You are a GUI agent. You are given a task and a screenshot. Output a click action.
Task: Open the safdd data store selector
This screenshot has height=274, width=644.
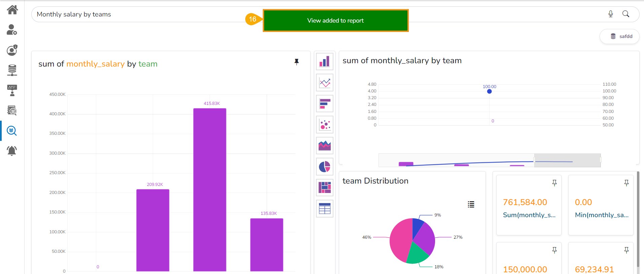[x=619, y=36]
